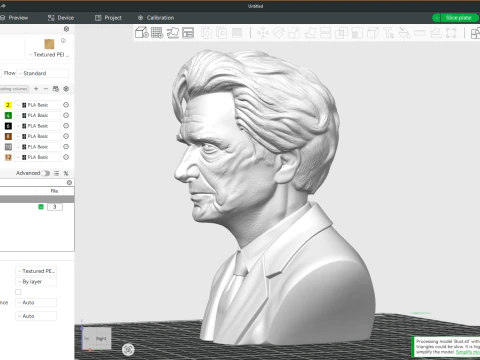Click brown filament 8 color swatch
480x360 pixels.
click(x=8, y=136)
